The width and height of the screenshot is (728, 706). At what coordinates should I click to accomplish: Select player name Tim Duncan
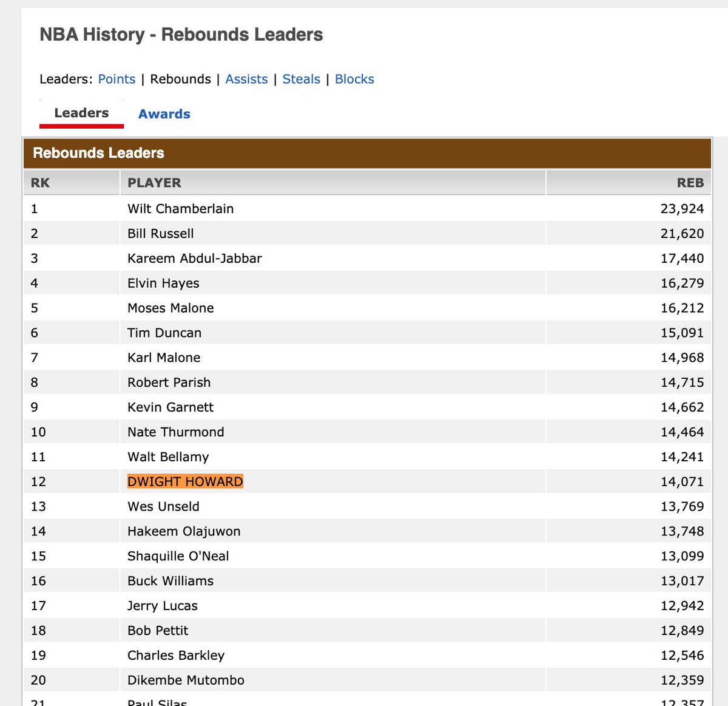164,333
